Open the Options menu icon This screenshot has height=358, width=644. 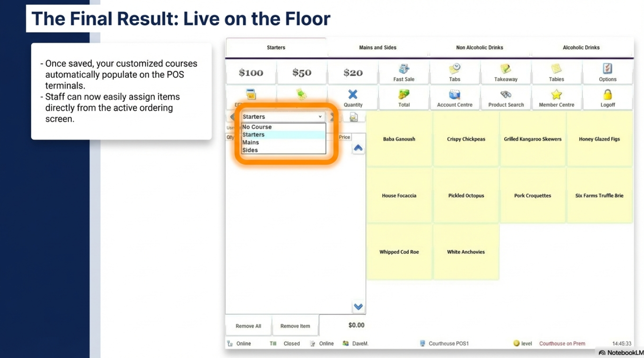pos(608,69)
